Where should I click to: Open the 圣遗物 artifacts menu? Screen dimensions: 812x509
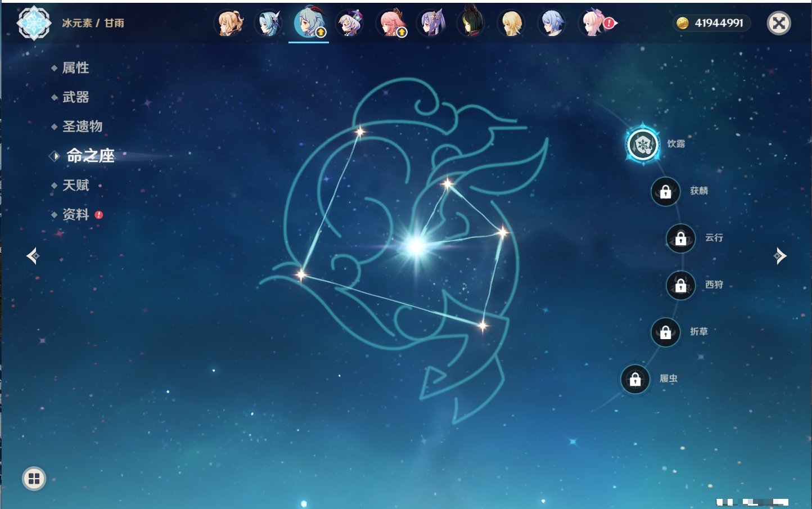(82, 127)
